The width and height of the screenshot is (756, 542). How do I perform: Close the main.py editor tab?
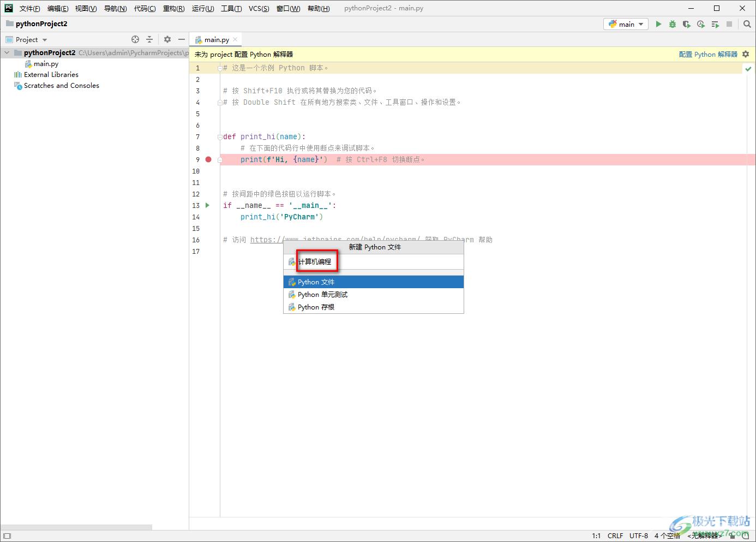[x=235, y=39]
